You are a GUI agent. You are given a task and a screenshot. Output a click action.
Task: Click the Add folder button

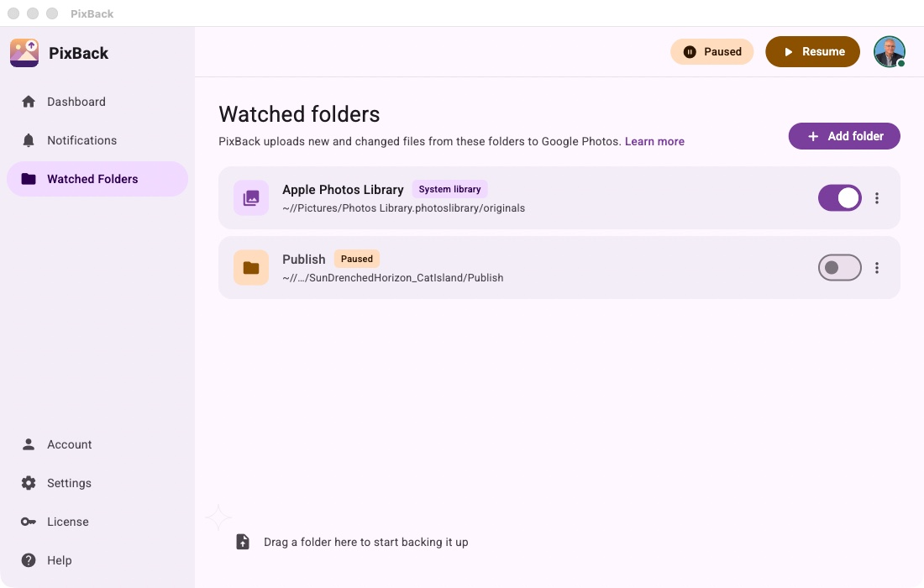(844, 136)
